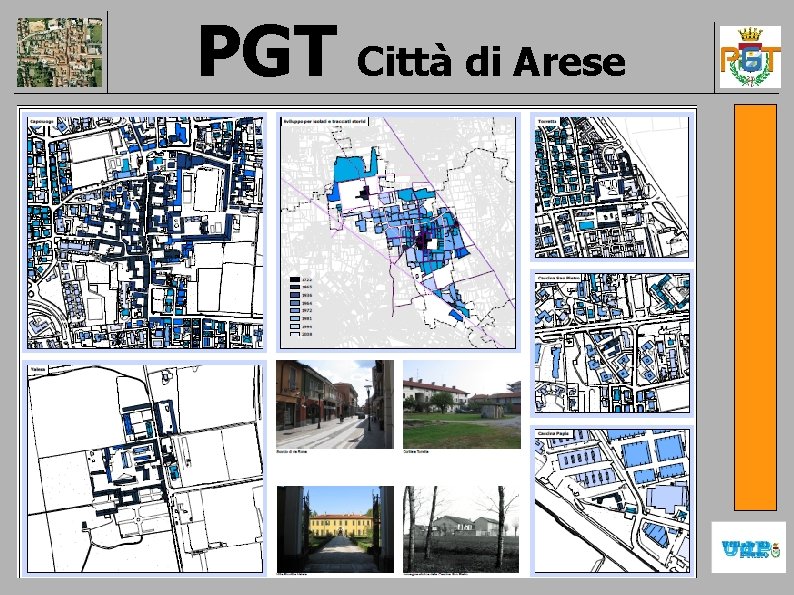Viewport: 794px width, 595px height.
Task: Click the Cortile Torretta courtyard lawn photo
Action: click(x=462, y=404)
